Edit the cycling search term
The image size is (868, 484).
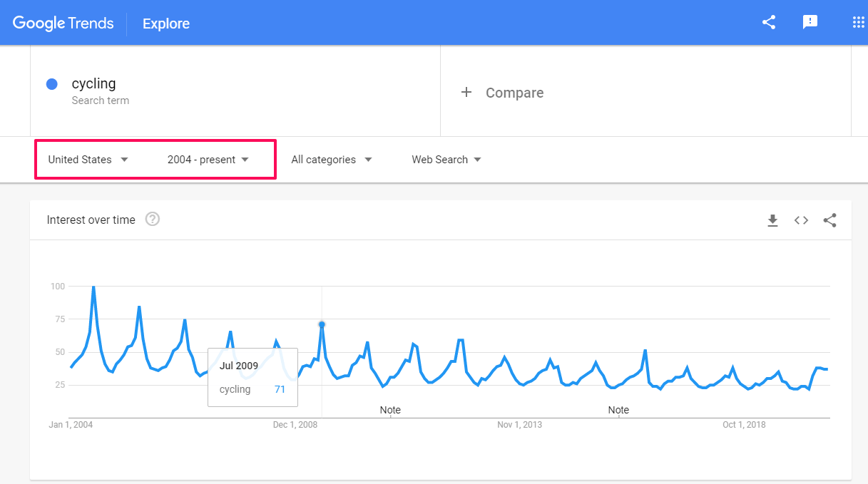pos(93,83)
